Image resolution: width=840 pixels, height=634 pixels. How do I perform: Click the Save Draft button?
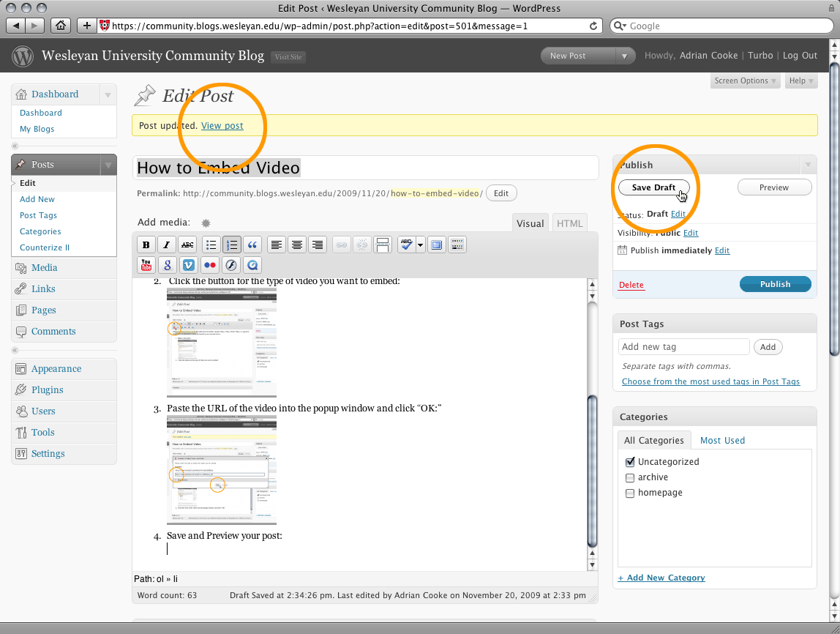pyautogui.click(x=653, y=187)
